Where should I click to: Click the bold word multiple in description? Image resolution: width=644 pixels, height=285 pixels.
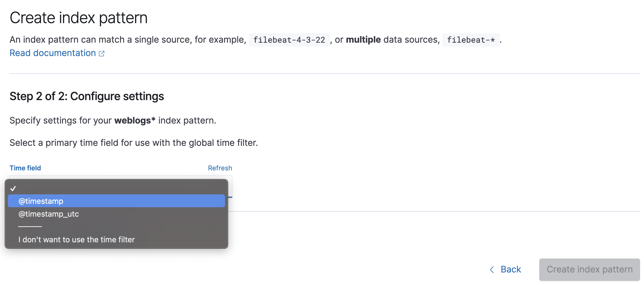pyautogui.click(x=363, y=40)
